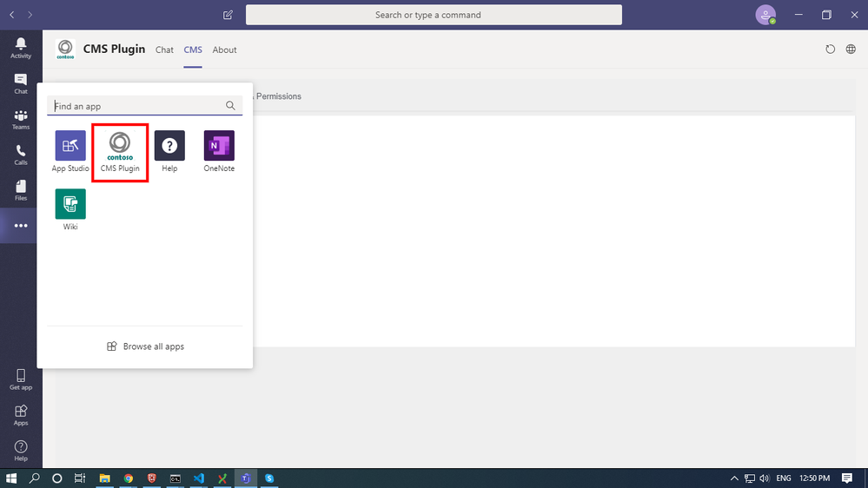
Task: Click the reload tab icon
Action: [830, 49]
